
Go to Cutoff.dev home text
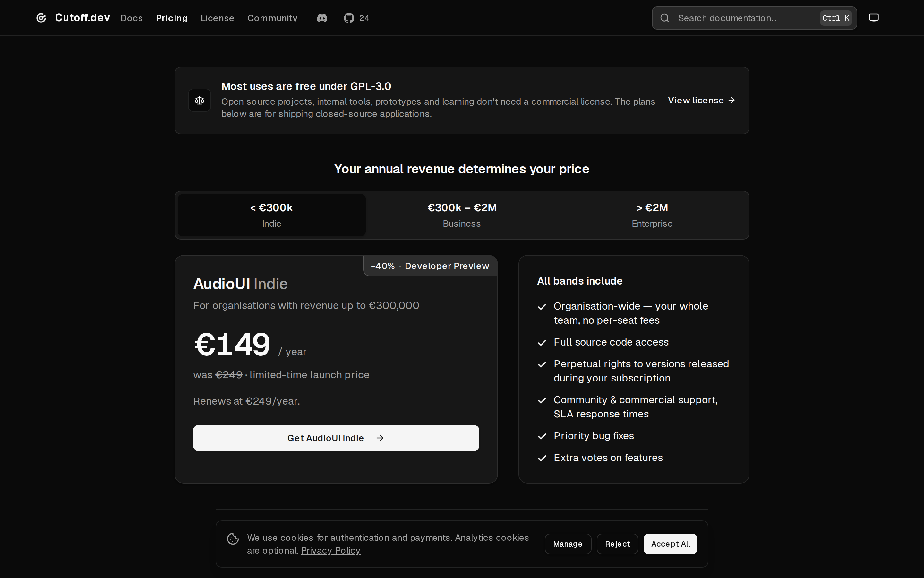point(82,18)
